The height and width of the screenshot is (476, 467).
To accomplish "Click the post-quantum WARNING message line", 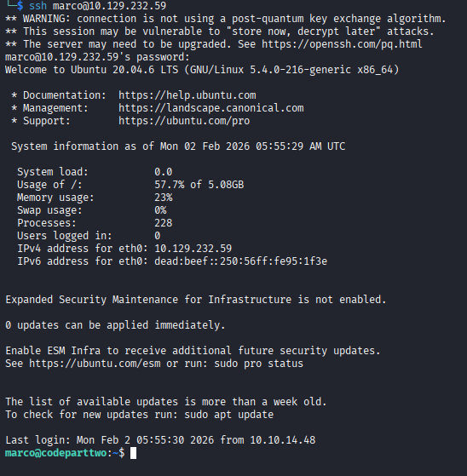I will pyautogui.click(x=226, y=19).
